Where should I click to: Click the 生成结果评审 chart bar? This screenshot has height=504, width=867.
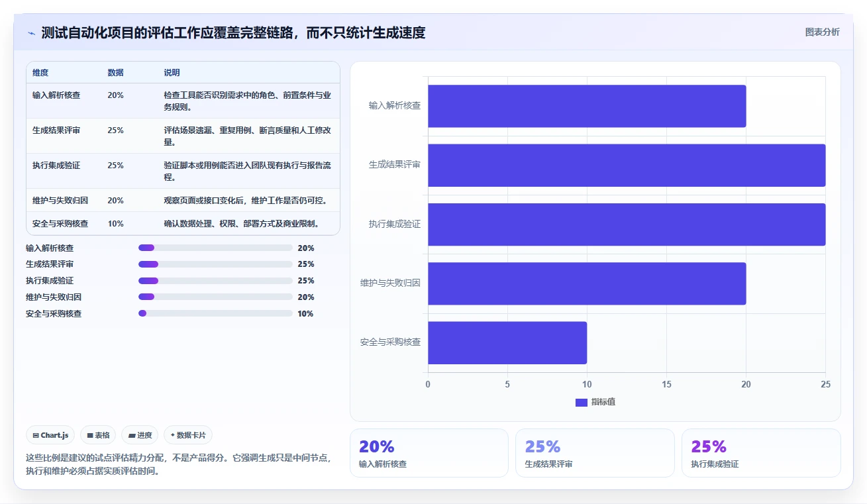click(627, 165)
